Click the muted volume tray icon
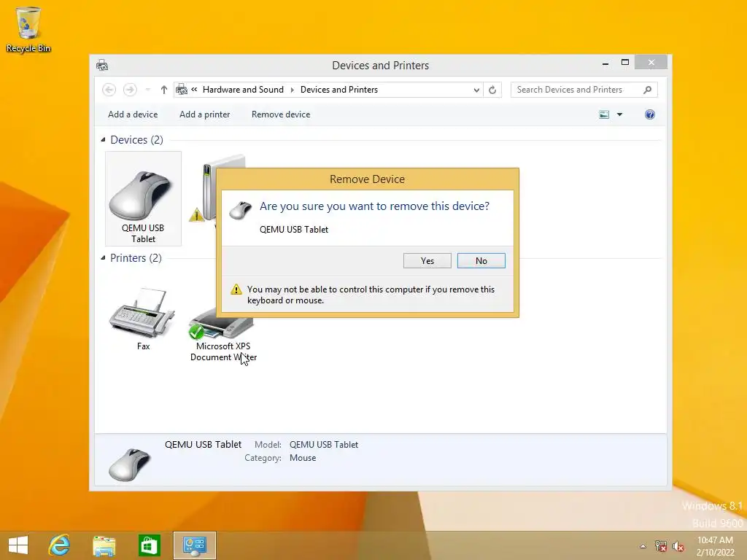This screenshot has height=560, width=747. [x=678, y=546]
